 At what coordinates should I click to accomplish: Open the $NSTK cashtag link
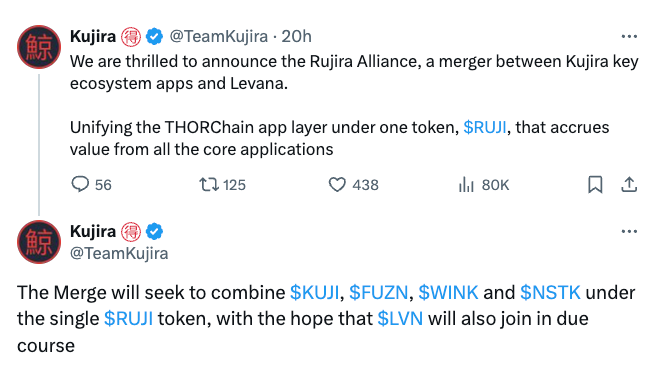pos(550,293)
